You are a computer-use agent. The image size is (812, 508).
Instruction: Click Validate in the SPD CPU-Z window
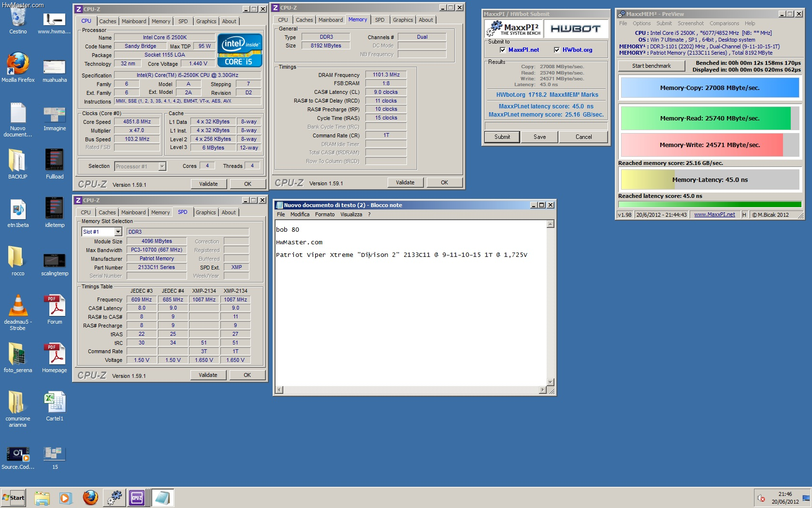(x=208, y=375)
